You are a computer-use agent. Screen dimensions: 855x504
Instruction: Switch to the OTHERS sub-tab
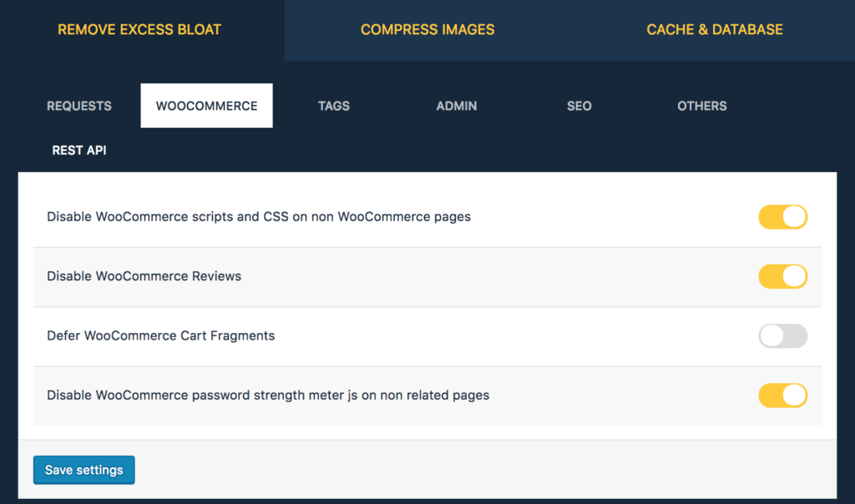701,106
